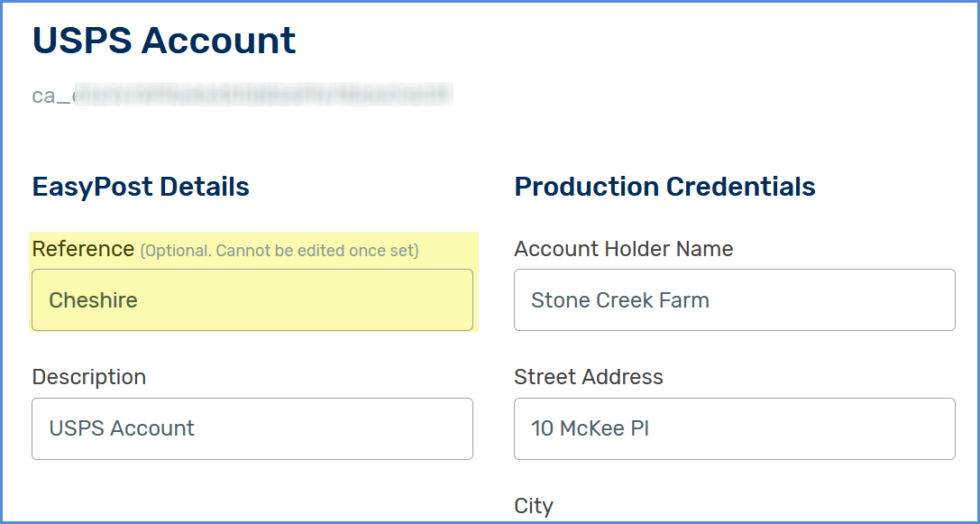Click the City field label
980x524 pixels.
tap(533, 507)
